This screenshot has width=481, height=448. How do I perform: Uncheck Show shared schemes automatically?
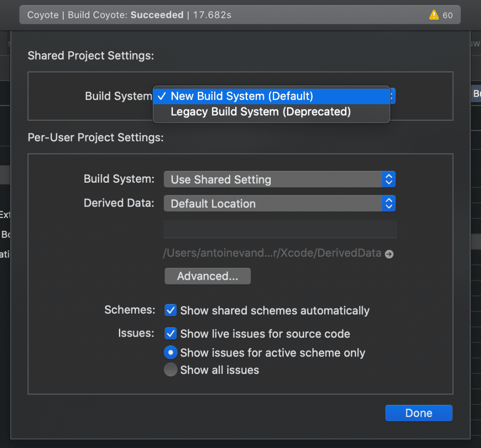pyautogui.click(x=170, y=310)
